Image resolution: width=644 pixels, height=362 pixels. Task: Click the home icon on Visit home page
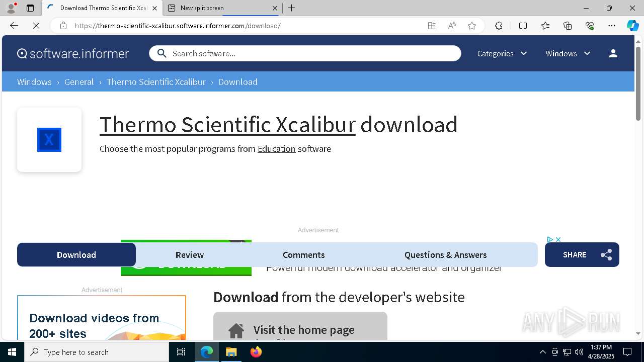[236, 330]
